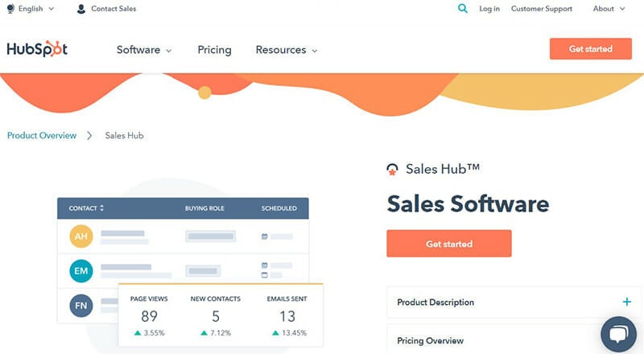Image resolution: width=644 pixels, height=354 pixels.
Task: Click the FN contact avatar
Action: [x=81, y=306]
